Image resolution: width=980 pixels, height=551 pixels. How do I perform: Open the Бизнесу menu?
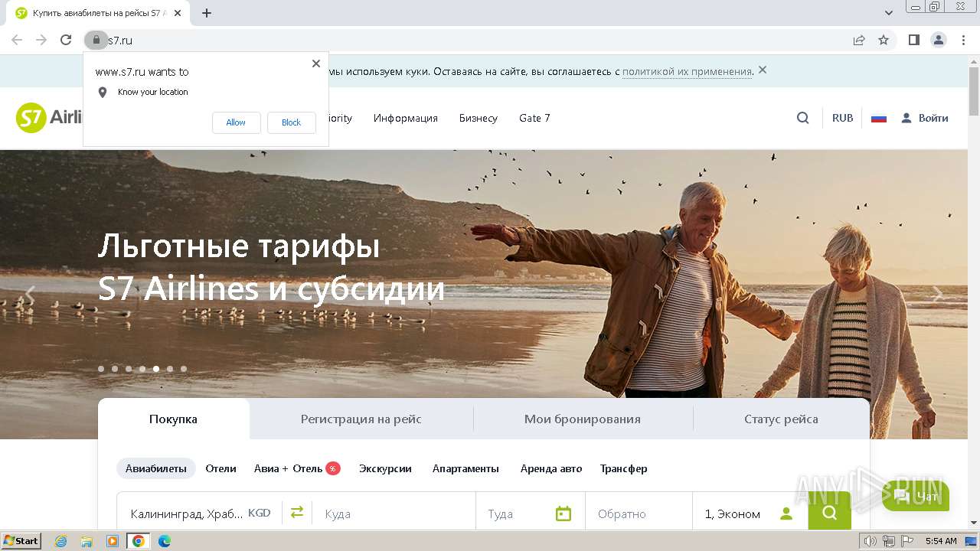[x=479, y=118]
